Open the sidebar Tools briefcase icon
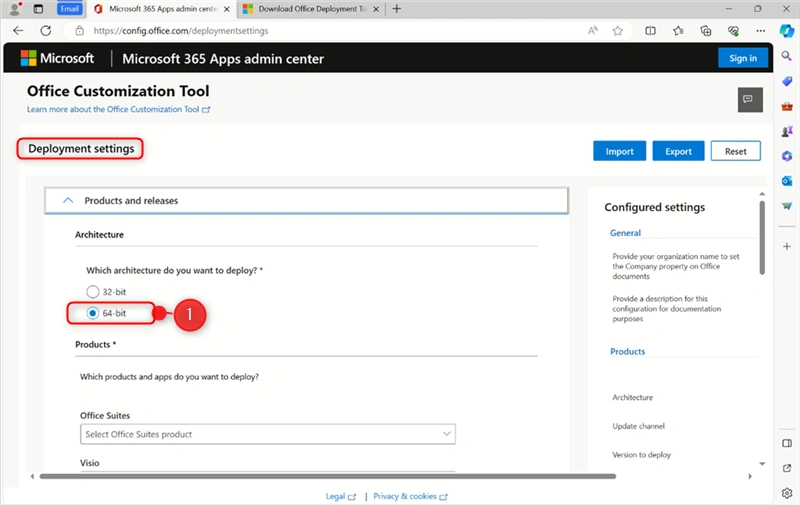The height and width of the screenshot is (505, 800). pos(787,106)
